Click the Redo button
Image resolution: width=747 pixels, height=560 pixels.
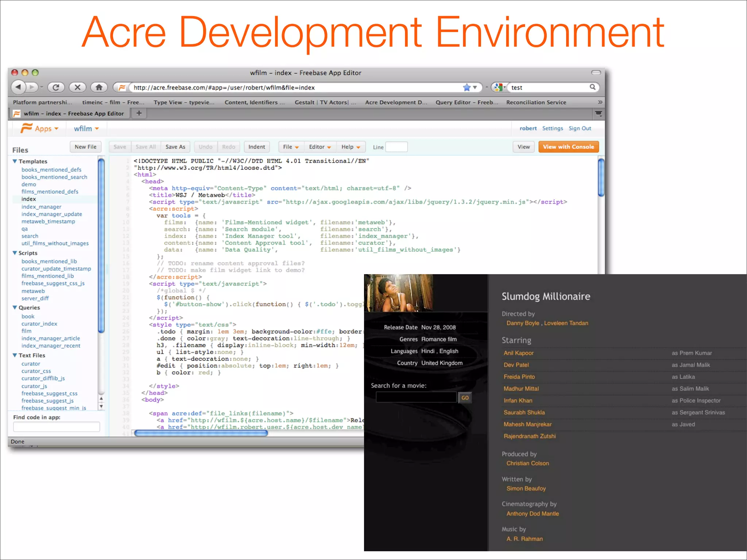pos(229,147)
